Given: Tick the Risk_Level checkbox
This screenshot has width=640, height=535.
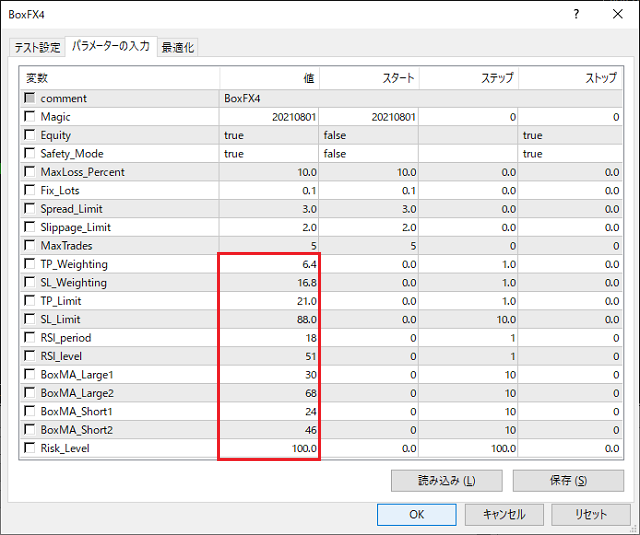Looking at the screenshot, I should coord(29,448).
